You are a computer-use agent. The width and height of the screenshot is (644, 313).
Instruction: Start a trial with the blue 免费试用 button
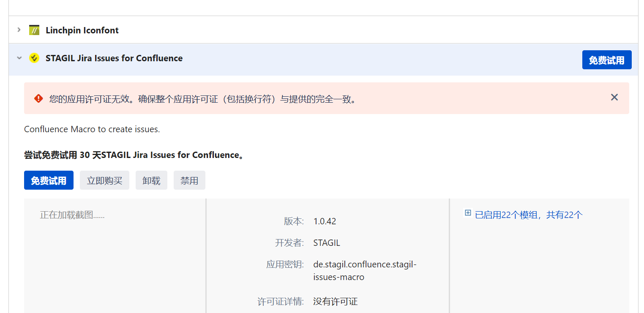[x=49, y=180]
